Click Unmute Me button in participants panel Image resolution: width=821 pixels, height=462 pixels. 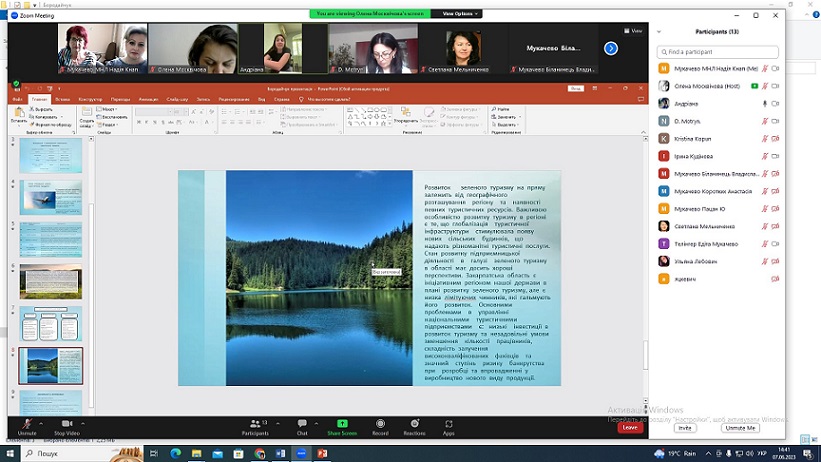click(x=740, y=428)
